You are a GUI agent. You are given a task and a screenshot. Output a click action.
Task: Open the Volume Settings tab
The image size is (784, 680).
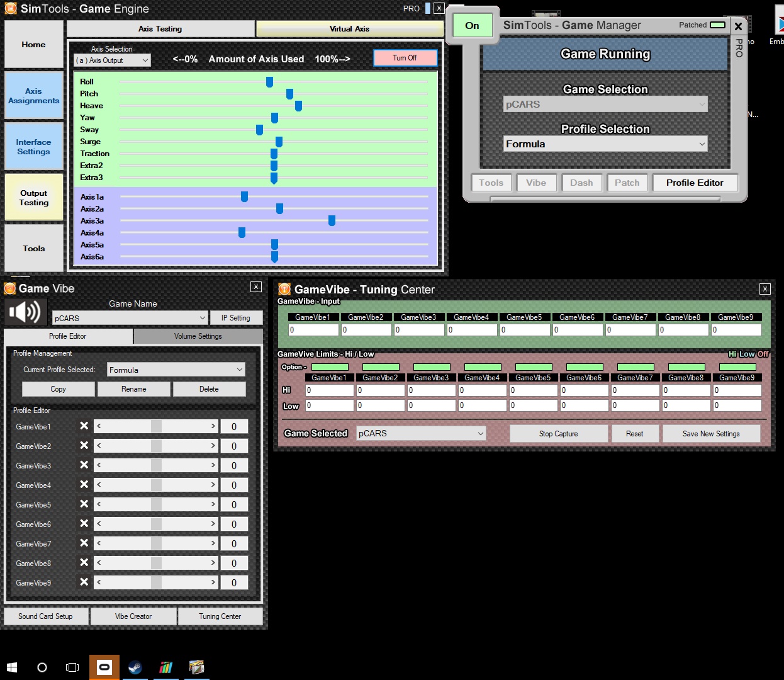pyautogui.click(x=198, y=336)
